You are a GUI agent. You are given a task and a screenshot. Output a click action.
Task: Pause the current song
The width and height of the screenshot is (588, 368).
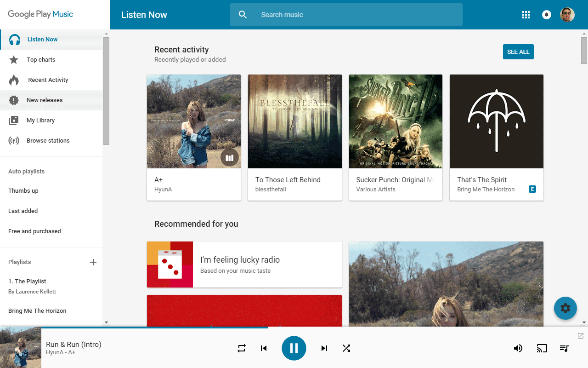(x=294, y=348)
